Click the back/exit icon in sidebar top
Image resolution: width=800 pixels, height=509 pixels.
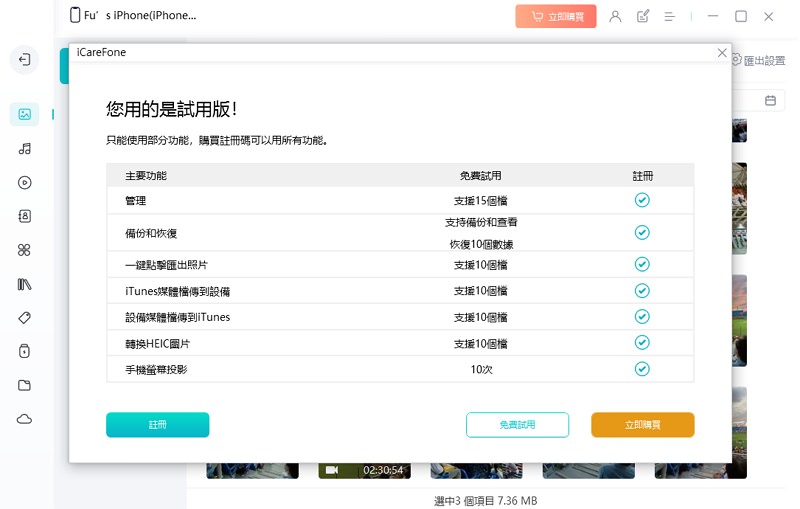[24, 60]
